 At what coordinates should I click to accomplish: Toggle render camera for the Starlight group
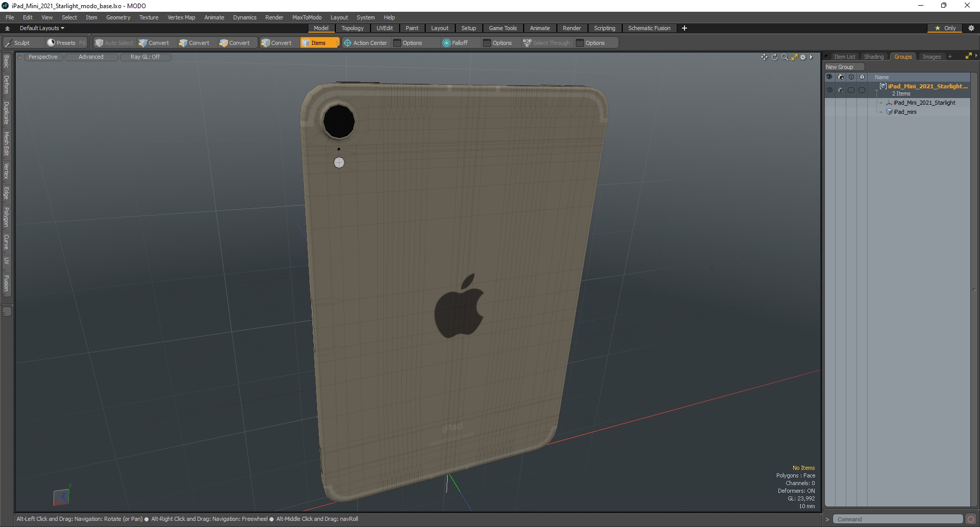(x=840, y=90)
